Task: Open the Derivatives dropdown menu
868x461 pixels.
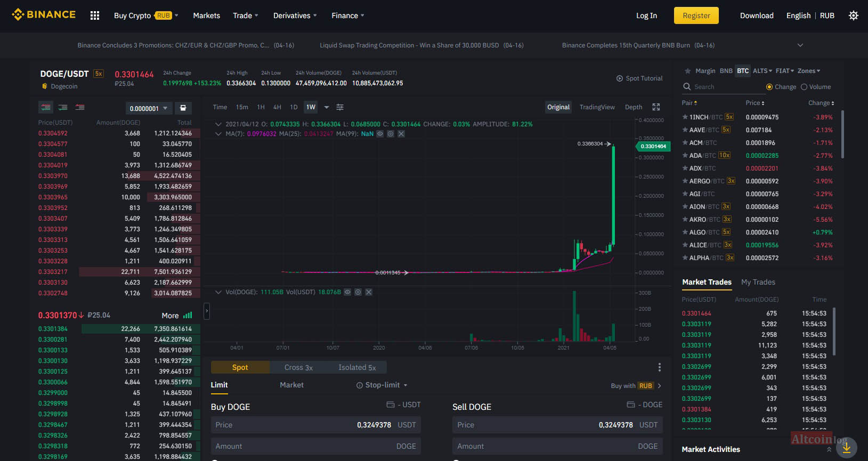Action: coord(295,15)
